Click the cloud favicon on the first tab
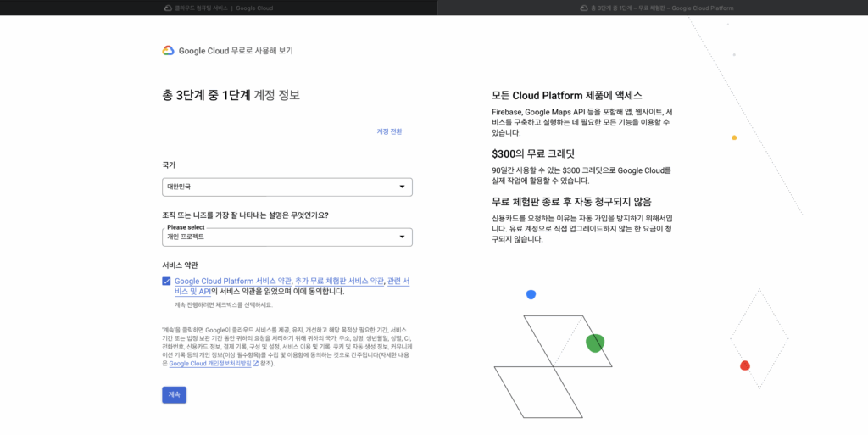 pos(168,8)
